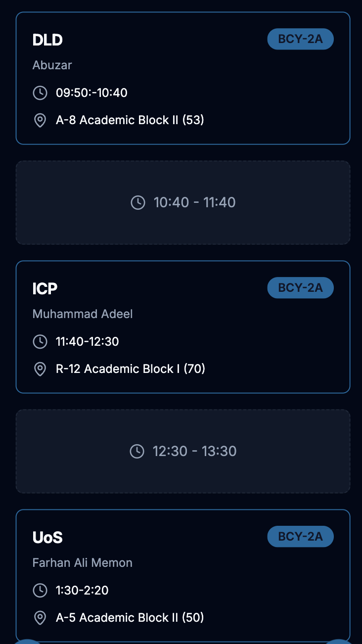Click the BCY-2A badge on the ICP card
The width and height of the screenshot is (362, 644).
(x=300, y=288)
